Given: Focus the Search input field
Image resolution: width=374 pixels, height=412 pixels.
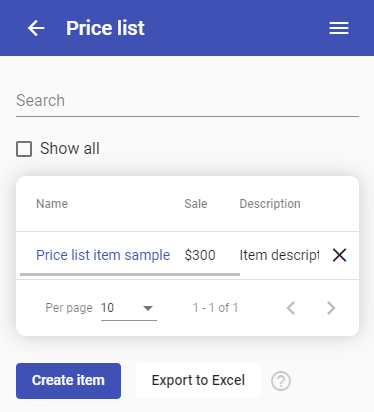Looking at the screenshot, I should 187,101.
